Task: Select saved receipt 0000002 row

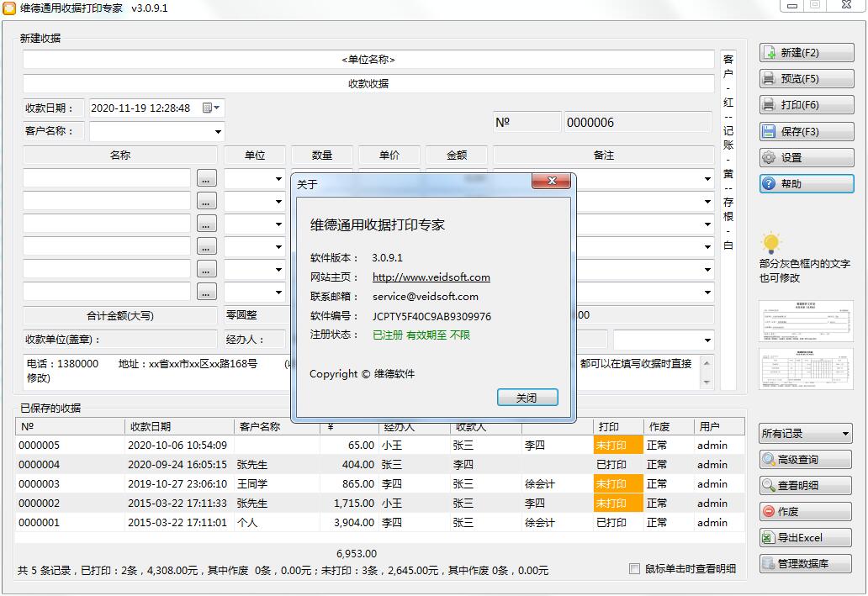Action: (x=380, y=503)
